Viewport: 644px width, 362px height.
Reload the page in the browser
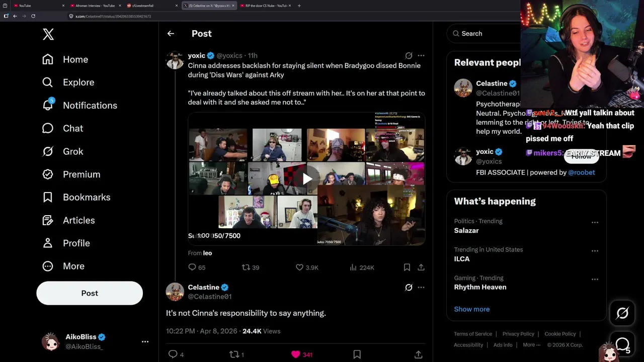33,16
